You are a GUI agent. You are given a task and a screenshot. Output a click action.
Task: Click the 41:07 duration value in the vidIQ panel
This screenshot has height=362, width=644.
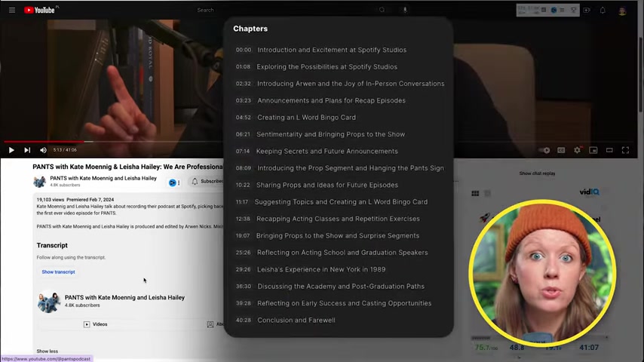(x=588, y=348)
